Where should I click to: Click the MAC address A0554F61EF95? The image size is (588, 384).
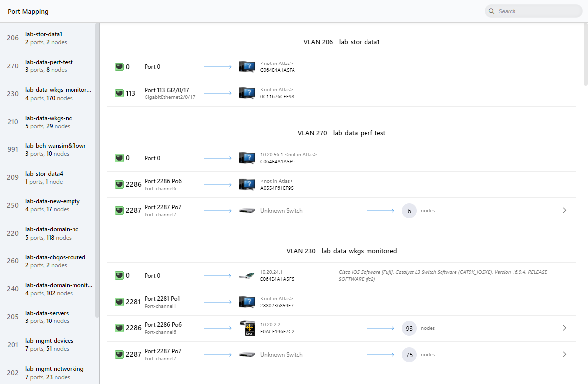[x=277, y=188]
